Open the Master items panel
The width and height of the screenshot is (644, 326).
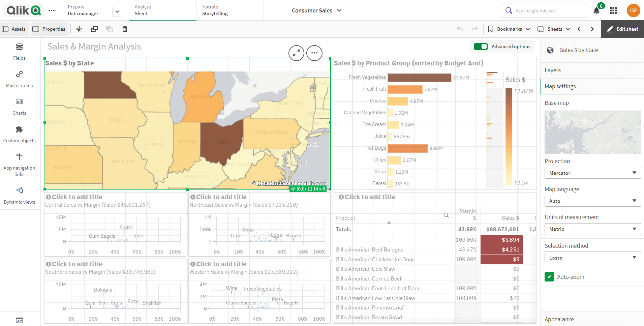(19, 79)
